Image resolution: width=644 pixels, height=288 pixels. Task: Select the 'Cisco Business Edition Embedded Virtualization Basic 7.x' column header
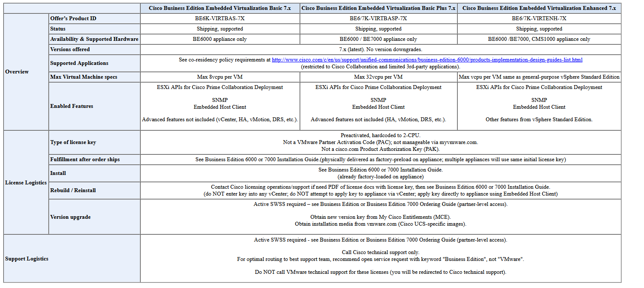[220, 8]
